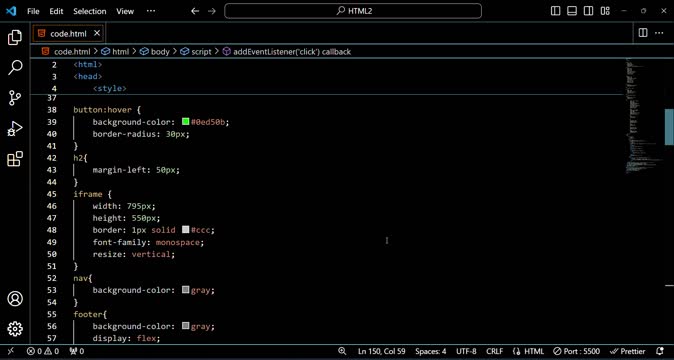Select the code.html editor tab
Screen dimensions: 674x360
click(68, 34)
